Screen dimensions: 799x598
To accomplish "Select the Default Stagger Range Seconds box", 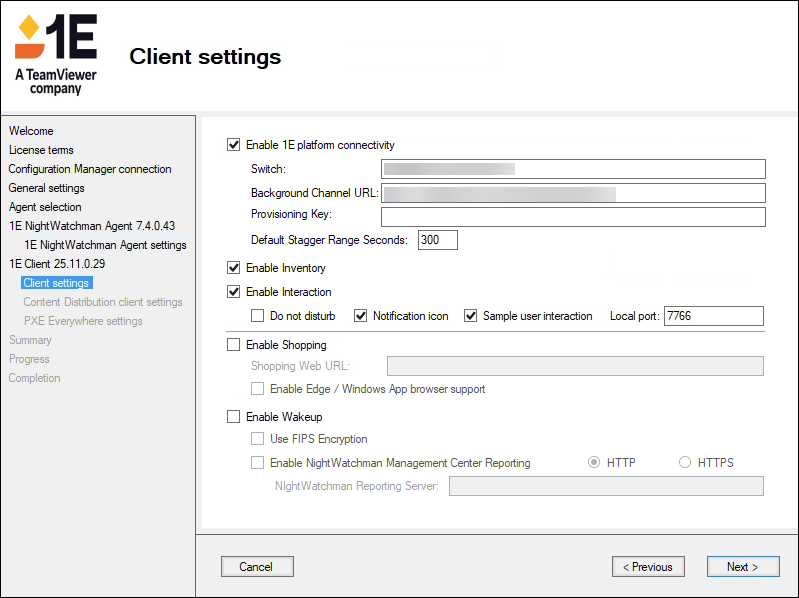I will click(x=437, y=240).
